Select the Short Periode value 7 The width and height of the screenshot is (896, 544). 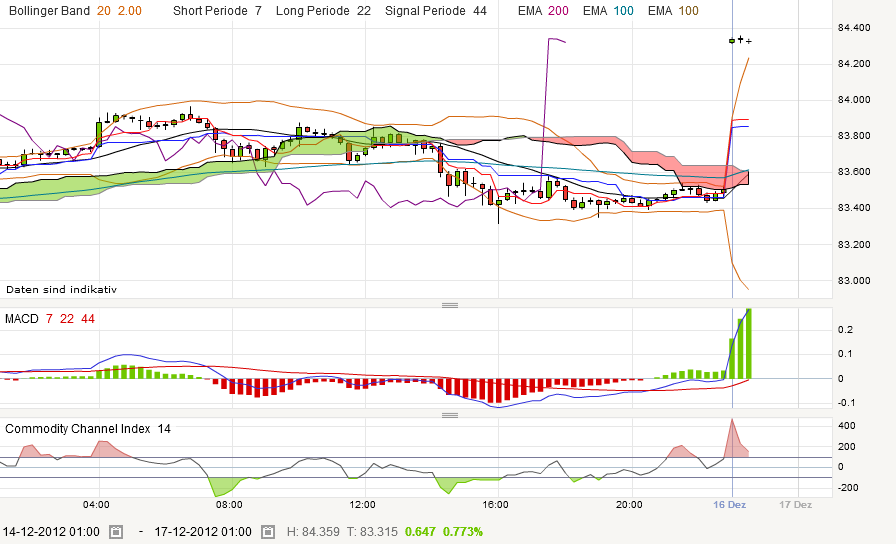[x=258, y=11]
